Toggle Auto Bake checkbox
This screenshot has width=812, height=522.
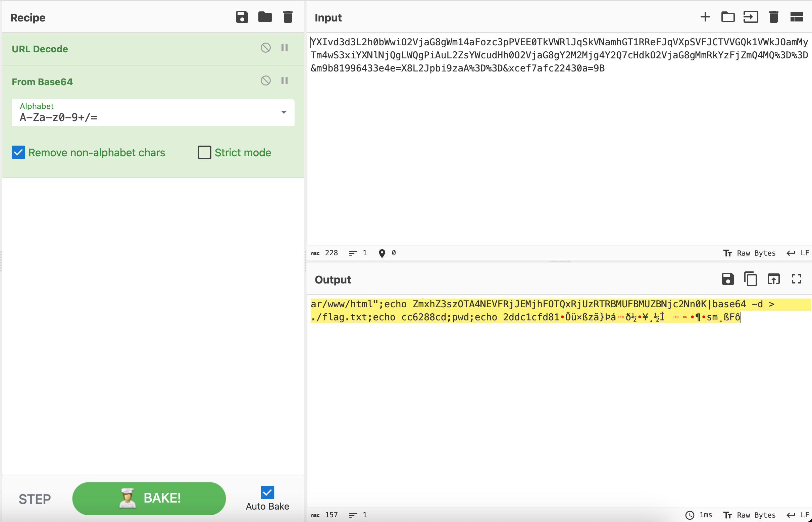[267, 492]
